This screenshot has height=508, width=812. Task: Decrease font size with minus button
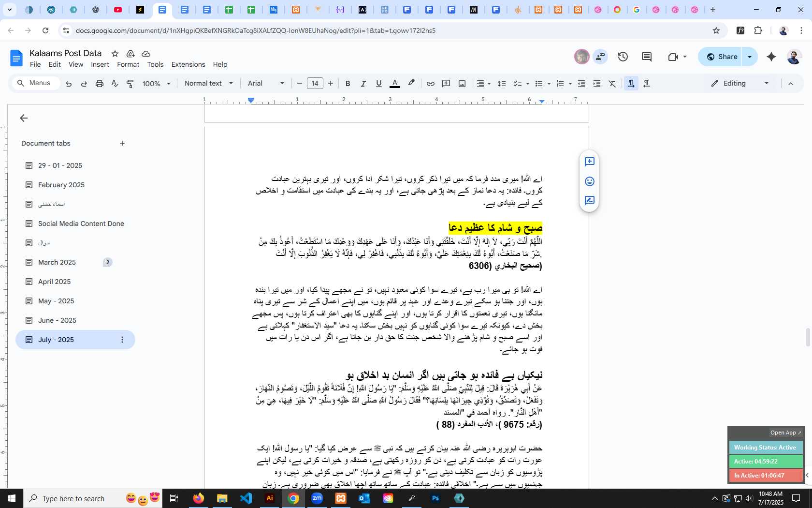(300, 84)
